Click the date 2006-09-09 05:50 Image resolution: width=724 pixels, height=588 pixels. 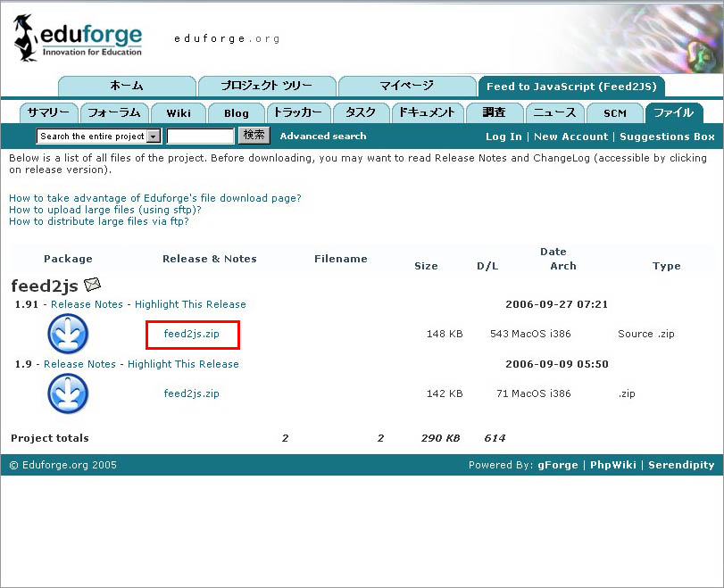click(x=557, y=364)
